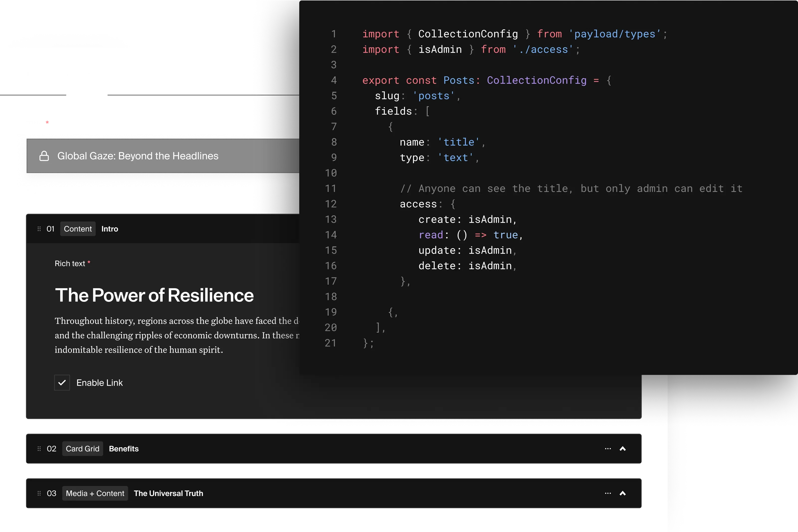Click the Content label on block 01
798x532 pixels.
(78, 229)
